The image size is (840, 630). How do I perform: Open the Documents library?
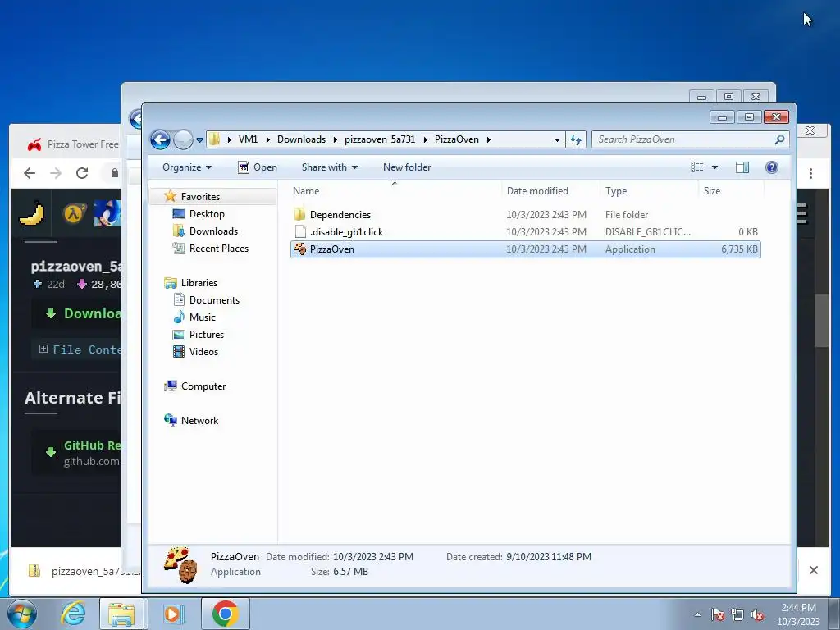(x=213, y=300)
